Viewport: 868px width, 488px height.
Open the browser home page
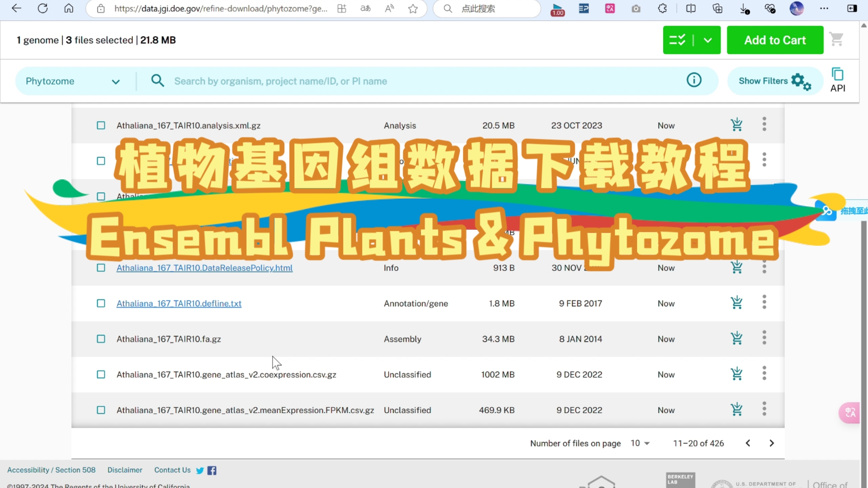click(x=69, y=8)
